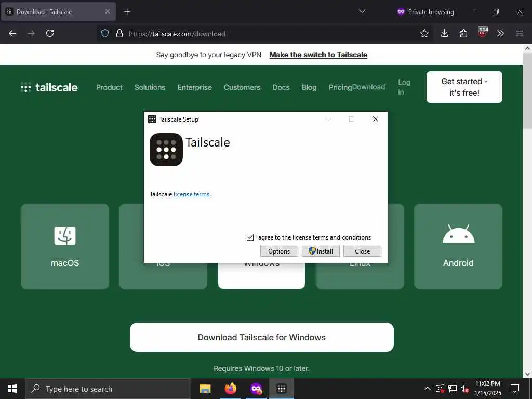Click the Firefox back arrow
The image size is (532, 399).
(x=12, y=33)
